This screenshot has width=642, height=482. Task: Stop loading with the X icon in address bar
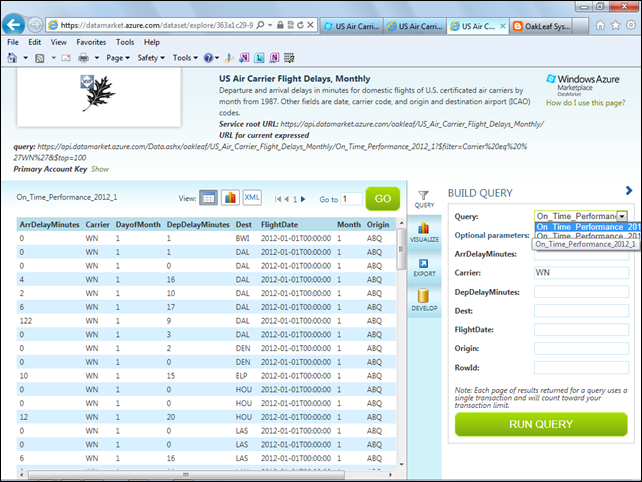click(x=310, y=25)
